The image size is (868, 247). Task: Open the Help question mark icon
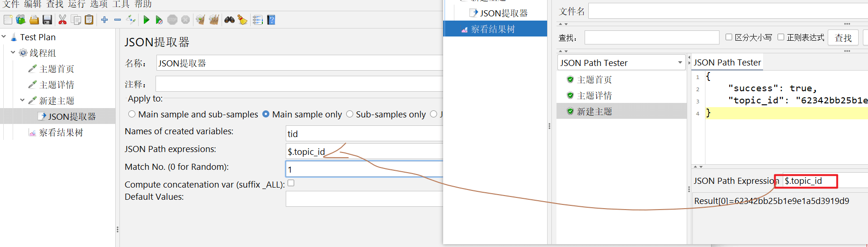pos(271,20)
